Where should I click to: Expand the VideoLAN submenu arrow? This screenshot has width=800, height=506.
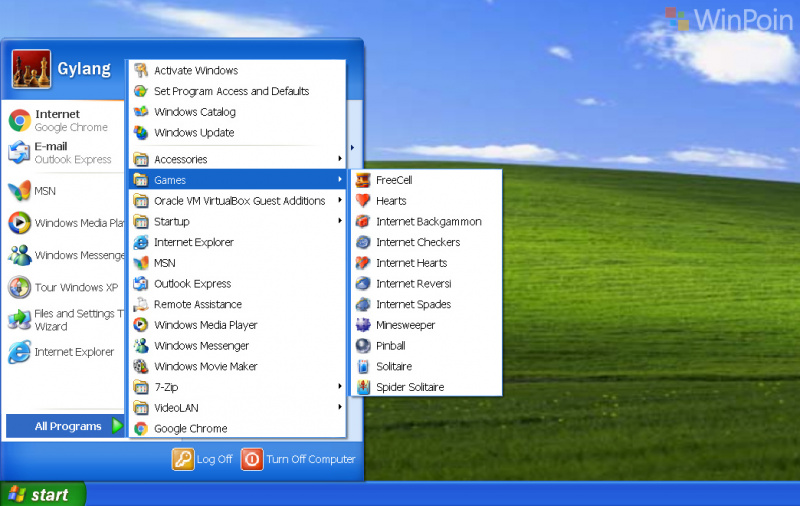pos(340,407)
